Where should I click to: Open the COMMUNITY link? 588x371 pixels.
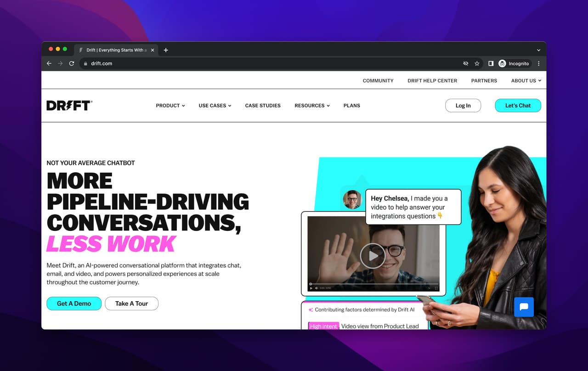[378, 80]
